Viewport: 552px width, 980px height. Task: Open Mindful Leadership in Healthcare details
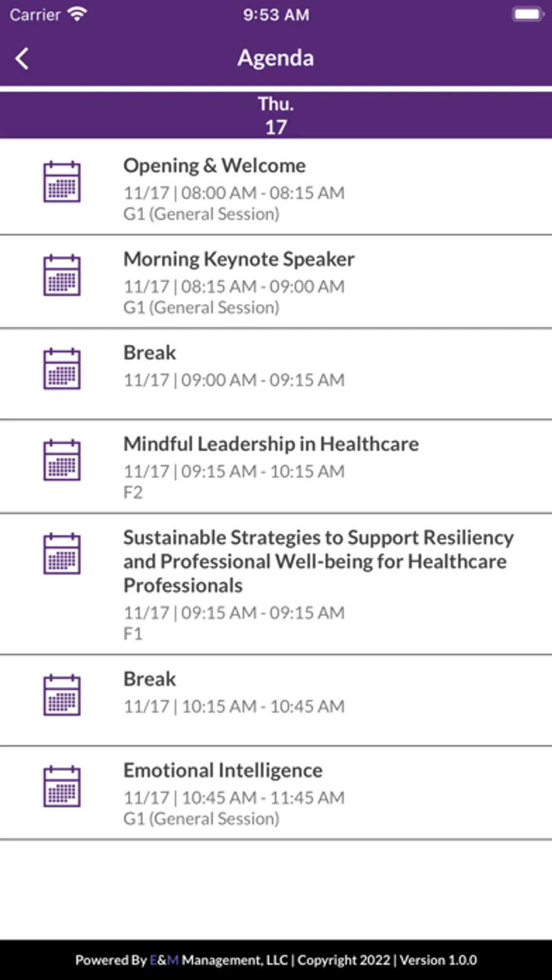point(271,444)
